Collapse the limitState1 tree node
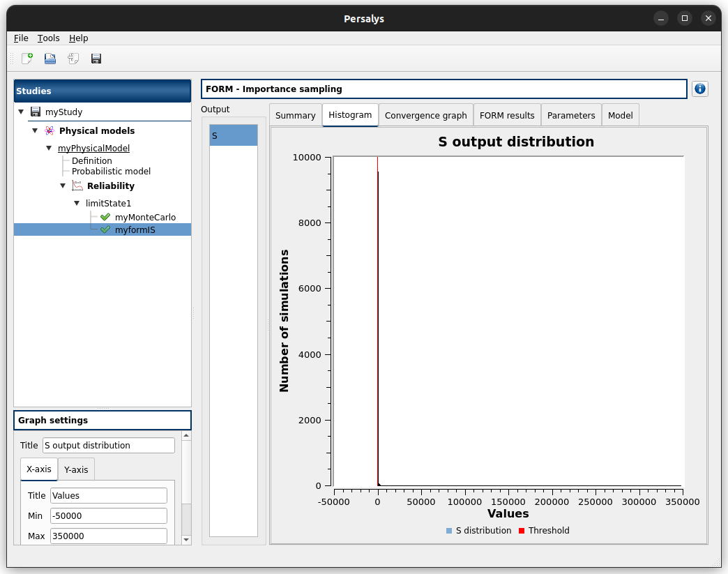 (77, 203)
